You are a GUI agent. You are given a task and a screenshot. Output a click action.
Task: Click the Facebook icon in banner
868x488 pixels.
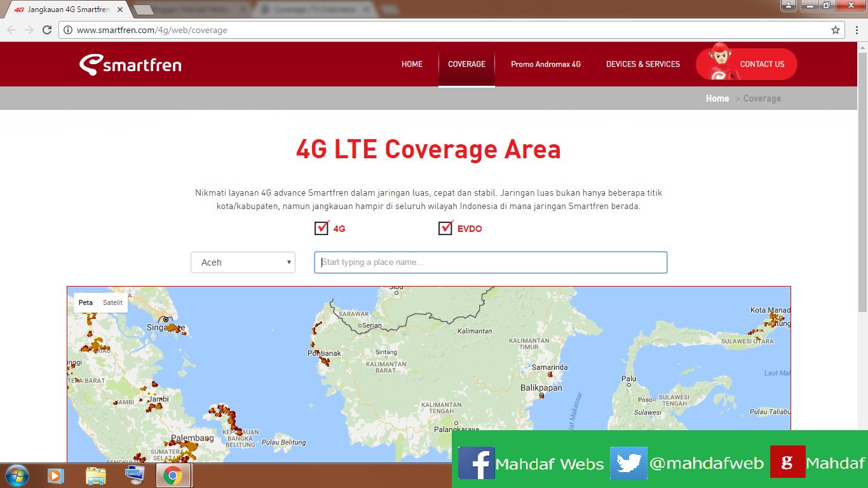476,463
